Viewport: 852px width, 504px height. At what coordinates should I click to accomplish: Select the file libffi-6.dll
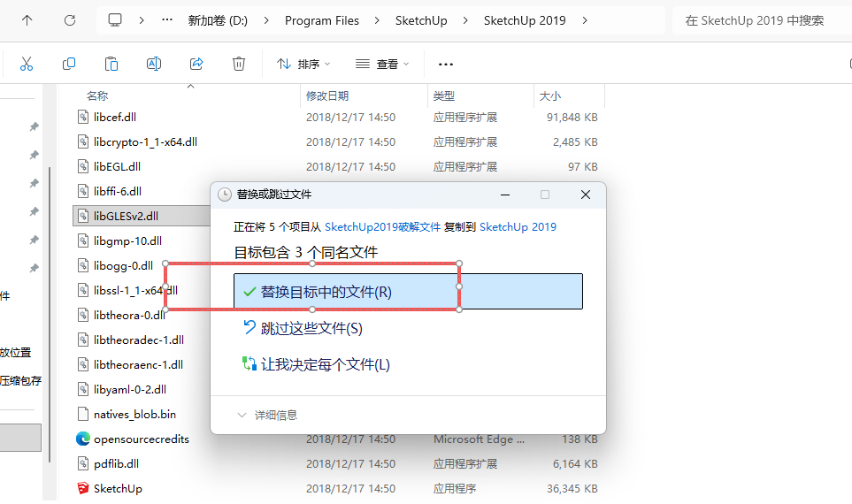(x=118, y=191)
